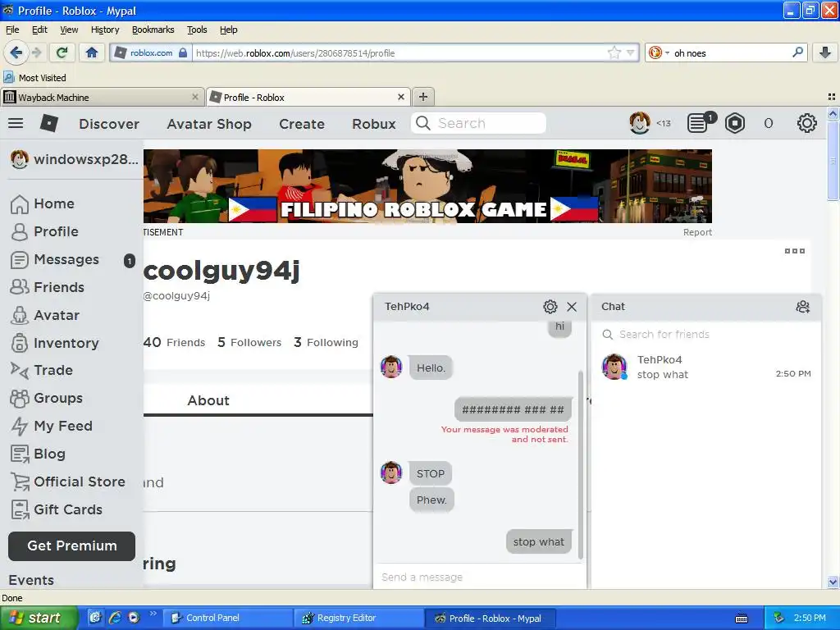This screenshot has width=840, height=630.
Task: Go to browser home page icon
Action: [x=92, y=52]
